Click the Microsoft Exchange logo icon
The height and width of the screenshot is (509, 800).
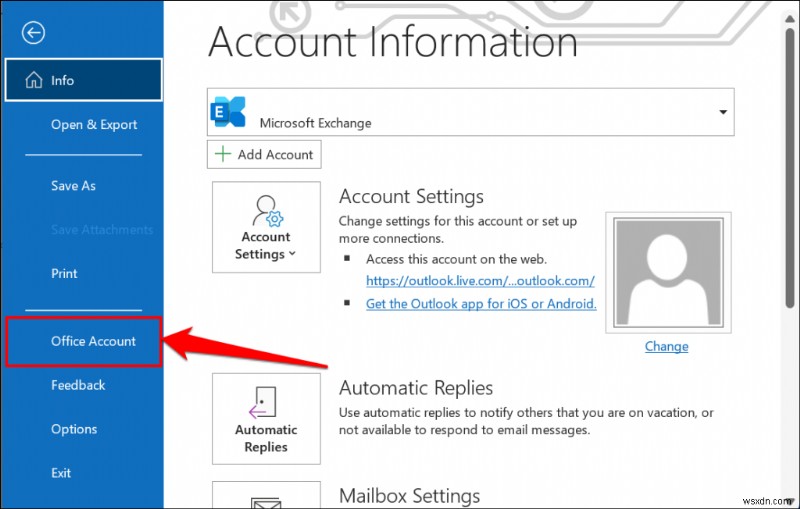228,111
